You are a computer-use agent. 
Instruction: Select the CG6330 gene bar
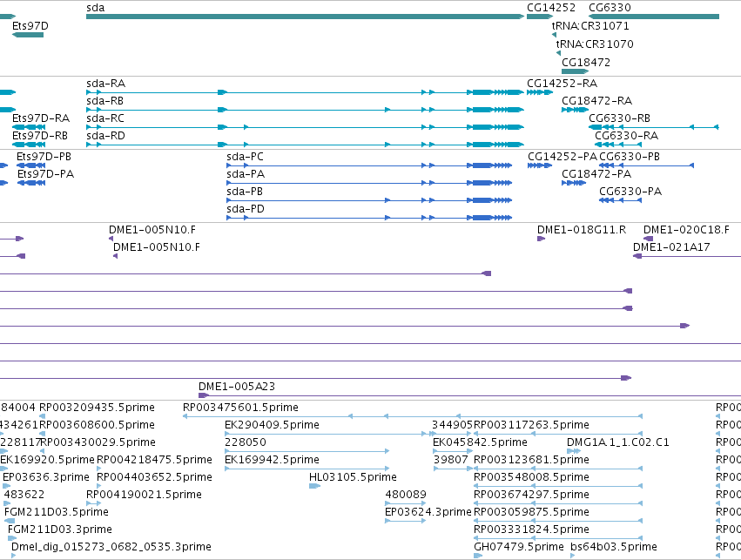click(654, 17)
